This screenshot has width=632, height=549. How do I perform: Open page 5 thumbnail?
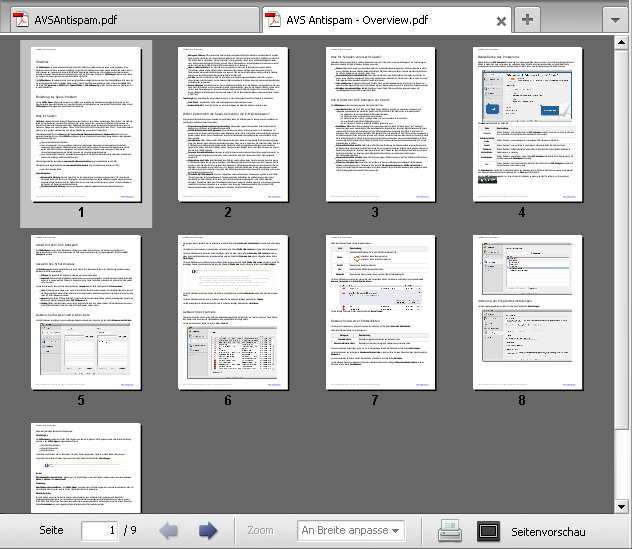tap(86, 312)
